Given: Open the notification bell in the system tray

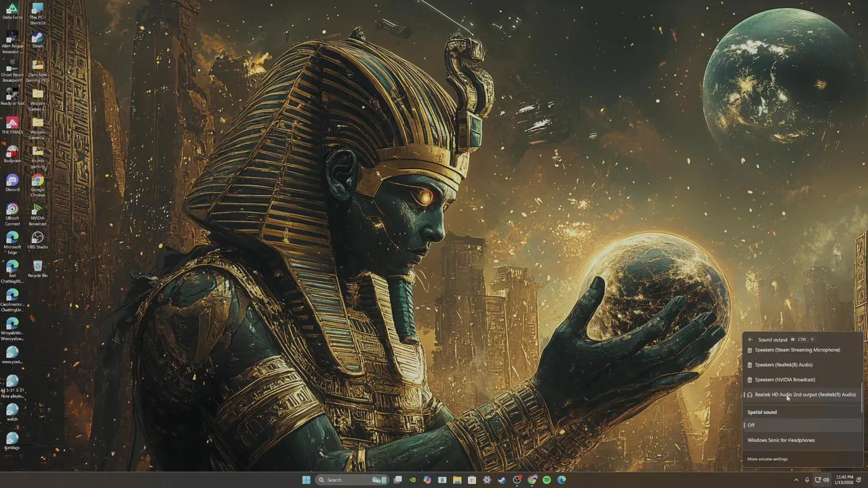Looking at the screenshot, I should tap(860, 480).
